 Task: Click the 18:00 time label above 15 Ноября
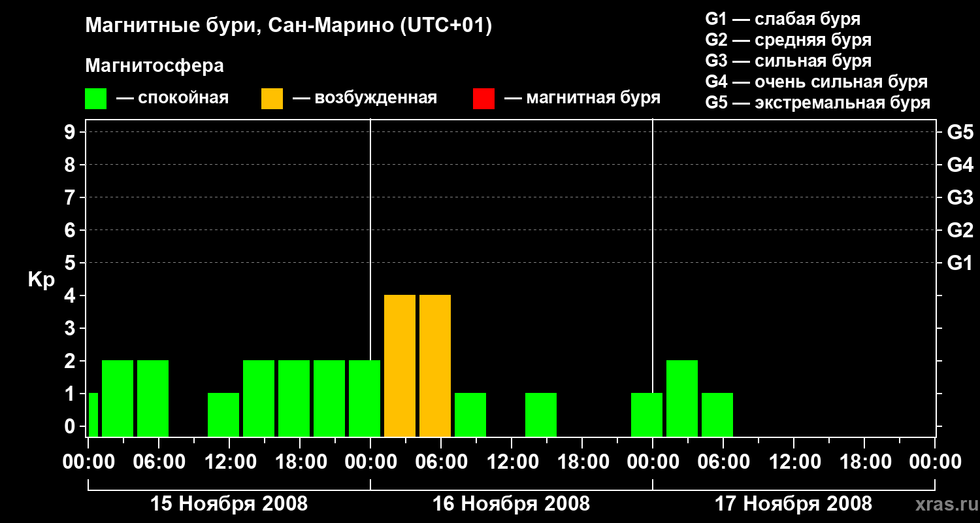pyautogui.click(x=300, y=462)
